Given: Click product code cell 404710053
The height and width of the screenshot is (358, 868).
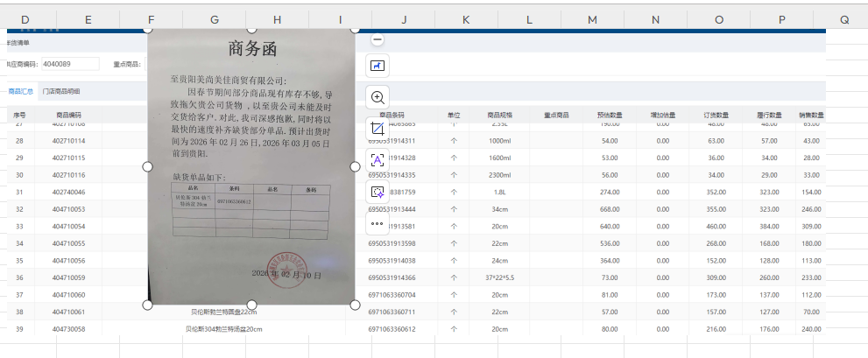Looking at the screenshot, I should tap(68, 209).
